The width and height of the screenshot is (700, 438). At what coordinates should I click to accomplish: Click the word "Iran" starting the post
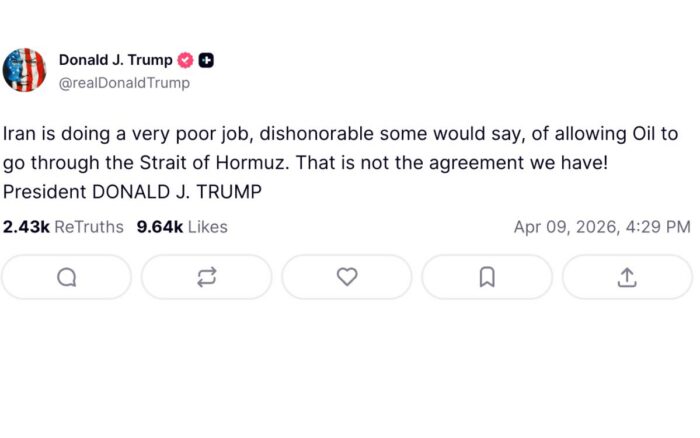19,134
